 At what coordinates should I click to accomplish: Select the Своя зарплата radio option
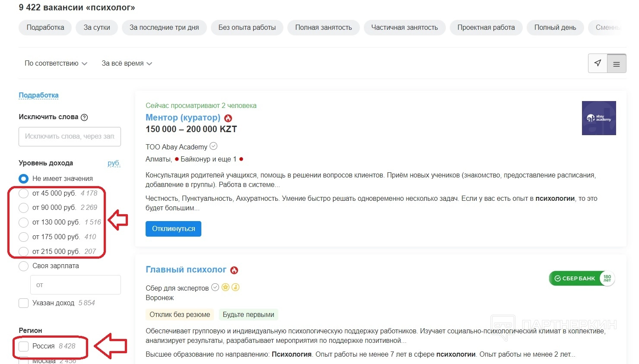click(x=24, y=266)
